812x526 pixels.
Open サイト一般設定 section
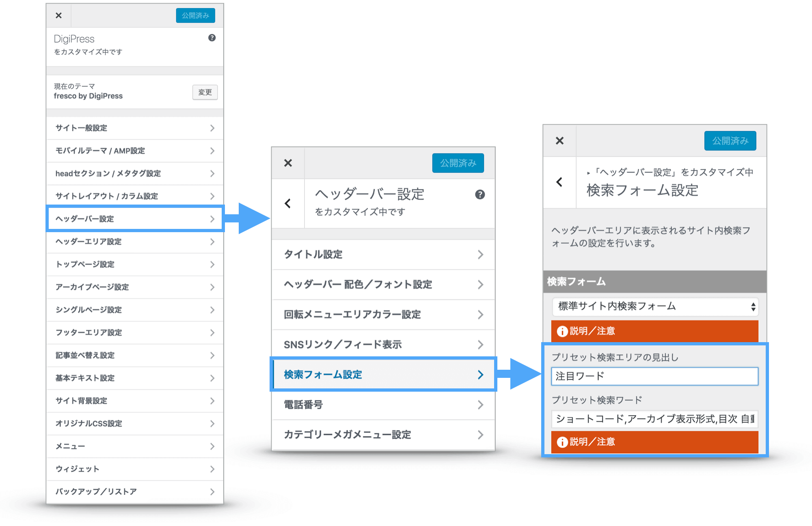point(135,128)
